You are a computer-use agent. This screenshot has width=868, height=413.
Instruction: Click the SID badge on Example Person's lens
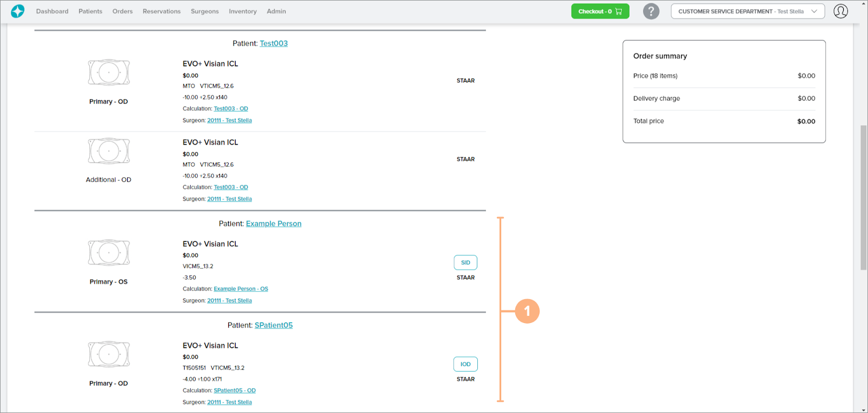coord(465,262)
